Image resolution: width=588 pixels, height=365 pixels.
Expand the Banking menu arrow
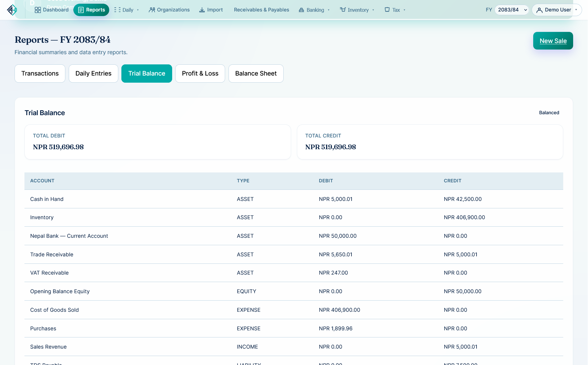(x=329, y=10)
